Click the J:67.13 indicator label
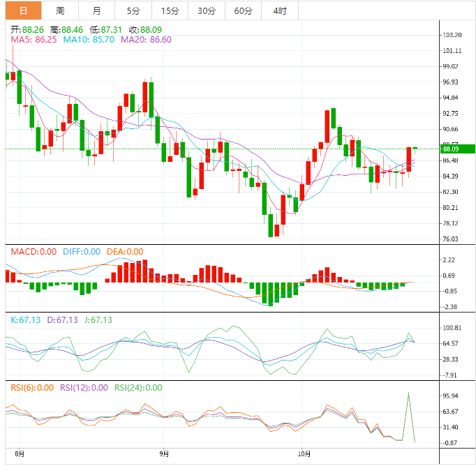Viewport: 476px width, 466px height. coord(98,320)
